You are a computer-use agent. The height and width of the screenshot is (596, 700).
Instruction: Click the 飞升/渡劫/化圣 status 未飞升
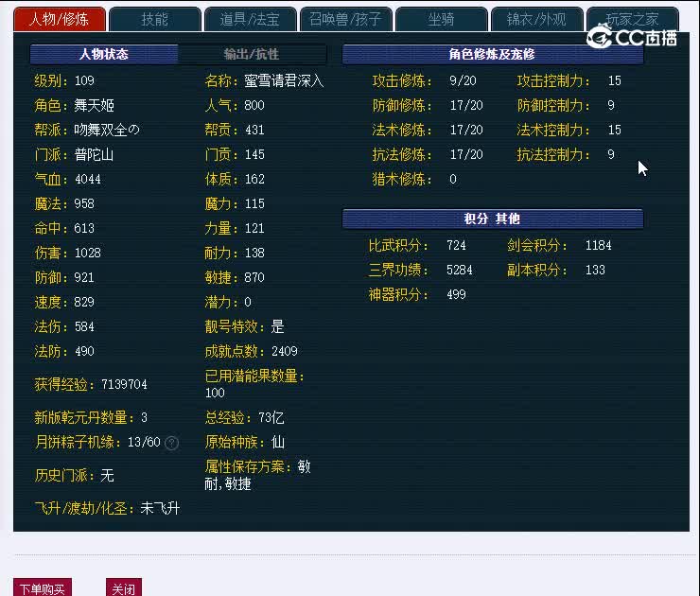160,509
